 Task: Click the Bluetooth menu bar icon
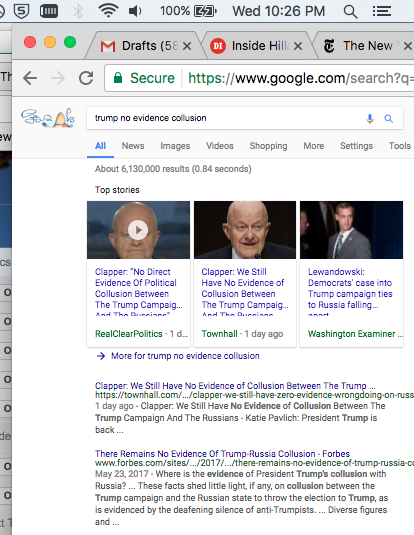(x=78, y=11)
